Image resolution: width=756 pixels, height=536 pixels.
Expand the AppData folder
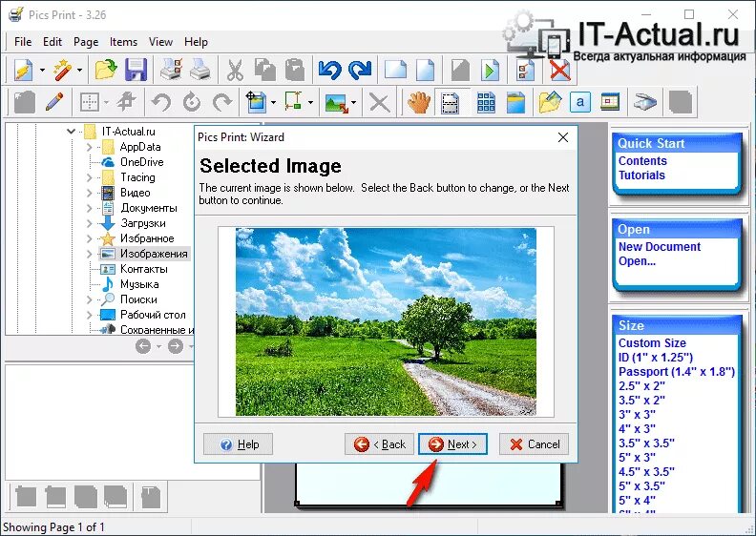tap(89, 147)
